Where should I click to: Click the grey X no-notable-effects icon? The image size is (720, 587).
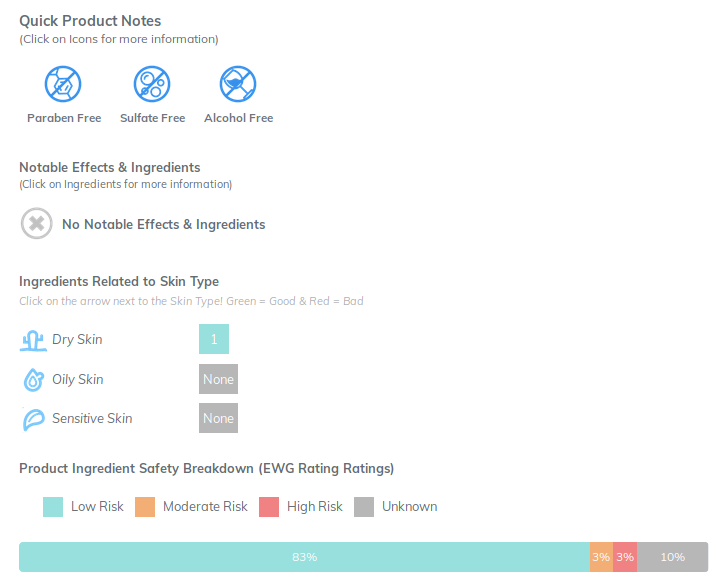click(37, 224)
